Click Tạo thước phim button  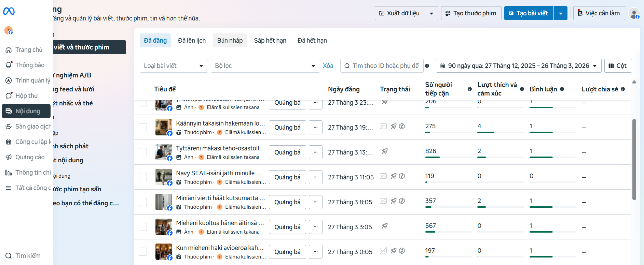point(471,13)
